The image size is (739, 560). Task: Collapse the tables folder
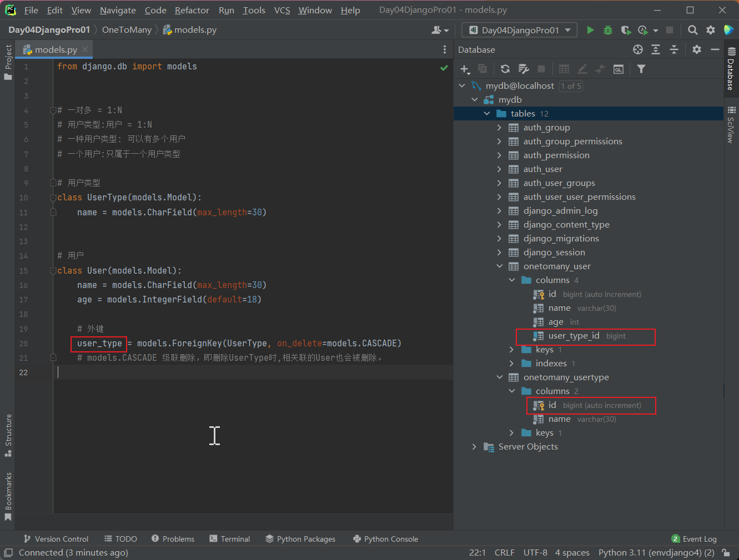tap(487, 113)
